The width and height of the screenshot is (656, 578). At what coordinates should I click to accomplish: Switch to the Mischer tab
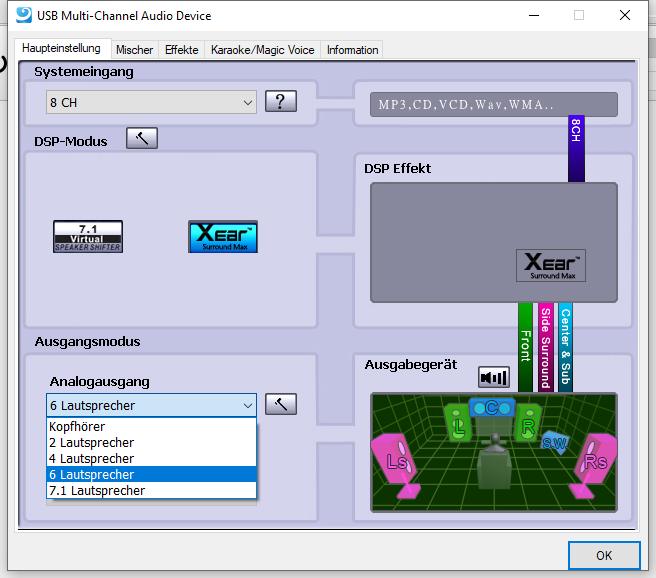click(x=134, y=50)
